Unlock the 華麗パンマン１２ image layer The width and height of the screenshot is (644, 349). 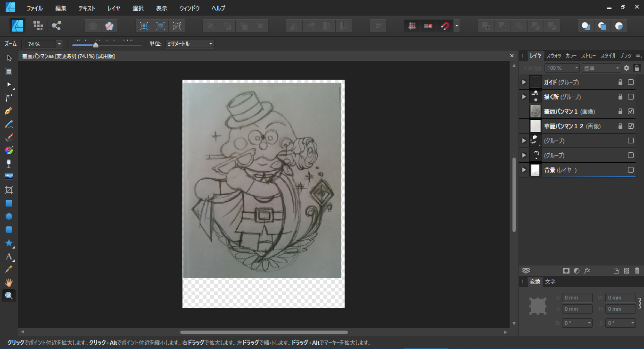pos(620,126)
